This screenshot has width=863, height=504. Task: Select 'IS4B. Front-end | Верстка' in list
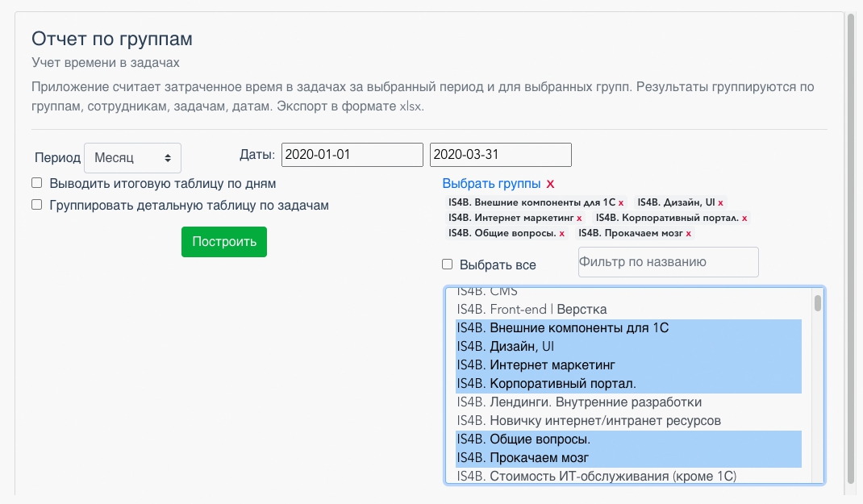point(532,310)
